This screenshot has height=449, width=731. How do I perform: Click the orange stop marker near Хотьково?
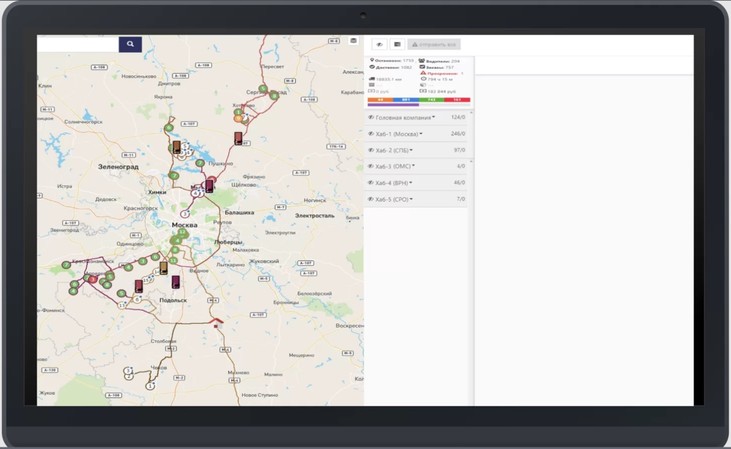(x=238, y=118)
